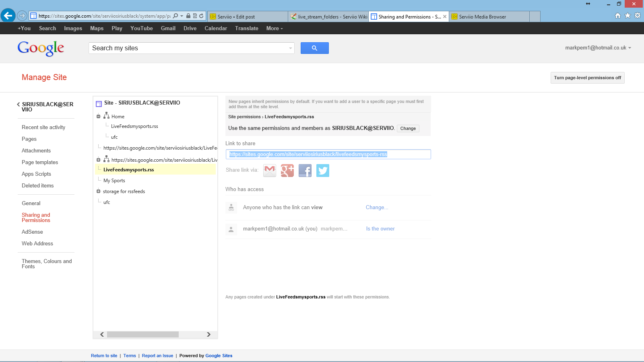Open the browser home icon

point(618,16)
